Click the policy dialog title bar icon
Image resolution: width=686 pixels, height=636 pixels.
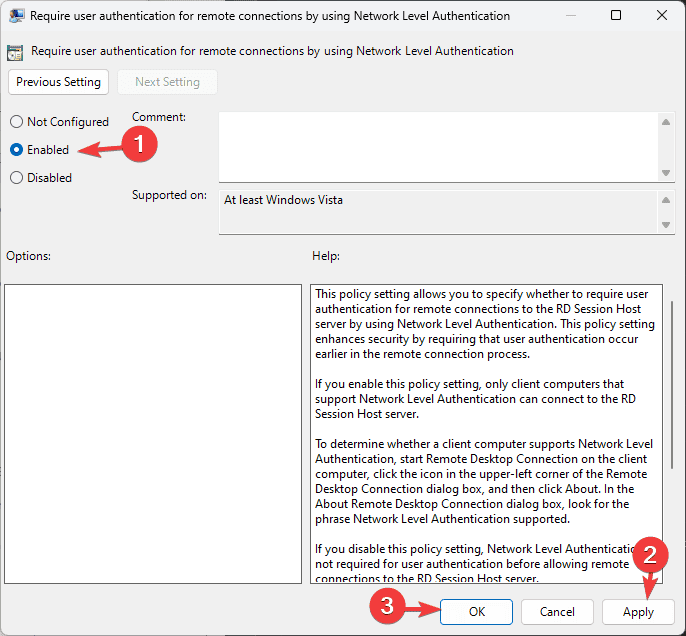pyautogui.click(x=16, y=16)
